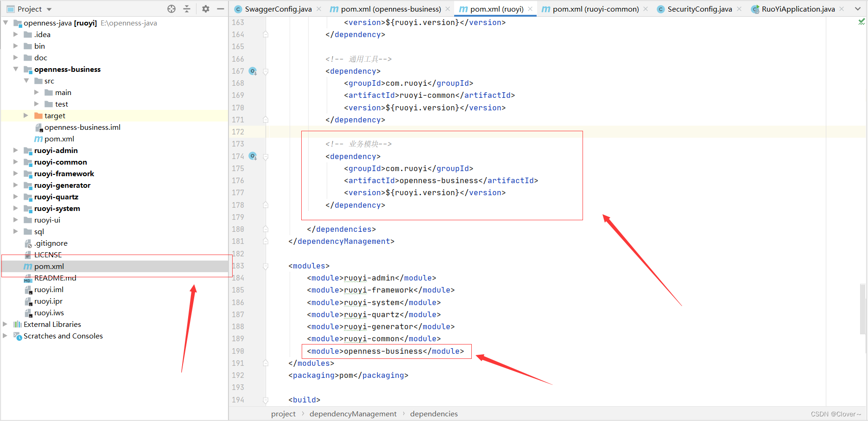
Task: Click the 'dependencies' breadcrumb
Action: tap(434, 414)
